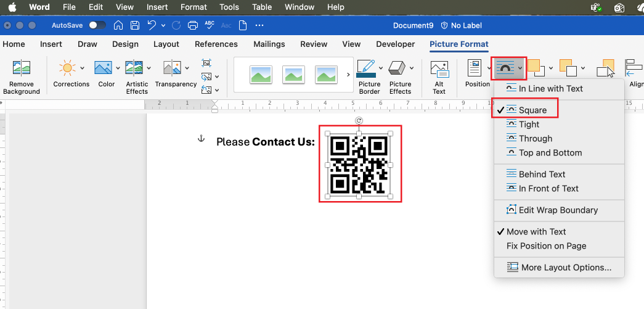Expand the Undo history dropdown arrow
644x309 pixels.
click(163, 25)
